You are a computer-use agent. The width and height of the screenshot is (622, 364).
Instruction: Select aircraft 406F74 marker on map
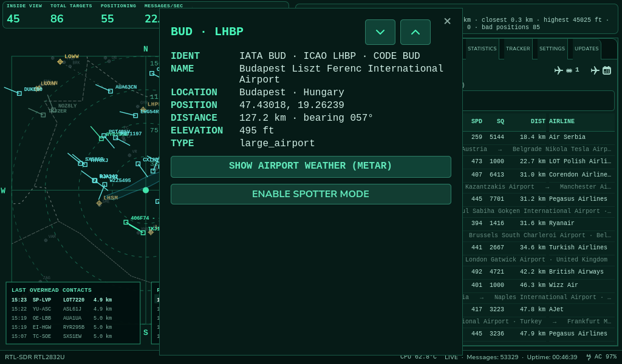[126, 222]
